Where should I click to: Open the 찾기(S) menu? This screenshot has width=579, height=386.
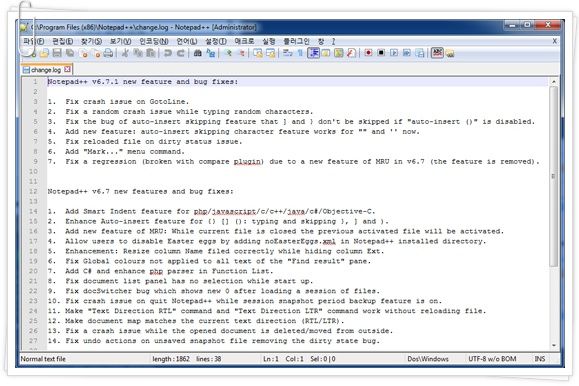pyautogui.click(x=91, y=41)
